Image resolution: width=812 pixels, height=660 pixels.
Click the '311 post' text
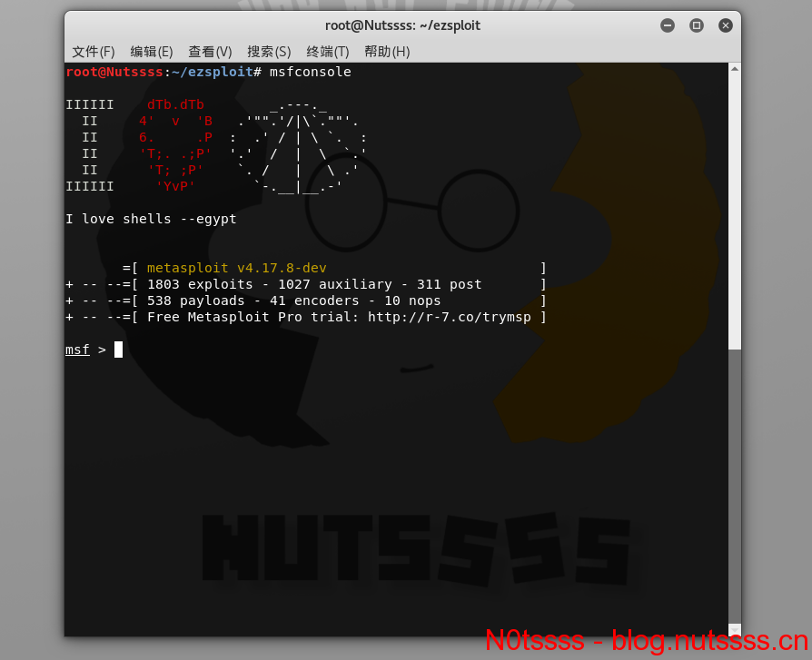point(449,284)
